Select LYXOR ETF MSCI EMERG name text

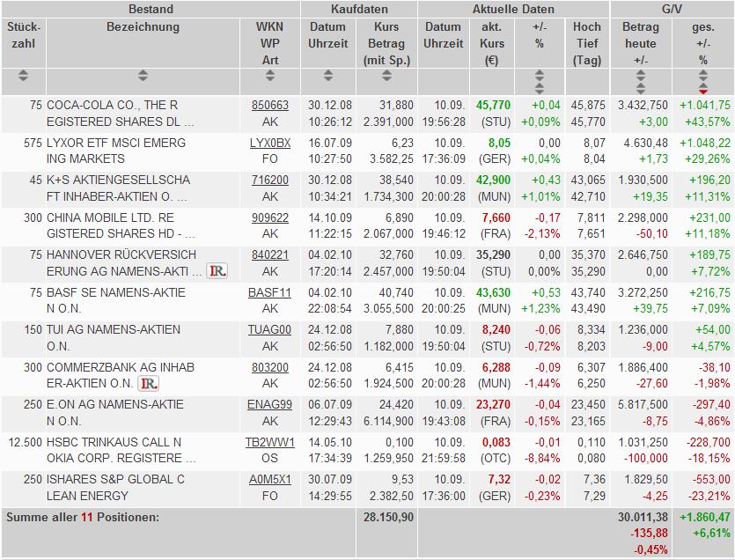[116, 143]
